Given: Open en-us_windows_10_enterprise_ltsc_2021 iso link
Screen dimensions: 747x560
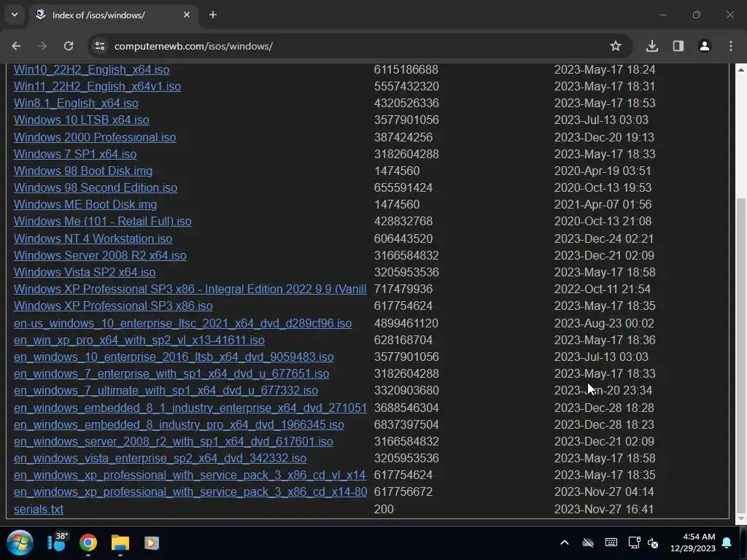Looking at the screenshot, I should pos(183,323).
